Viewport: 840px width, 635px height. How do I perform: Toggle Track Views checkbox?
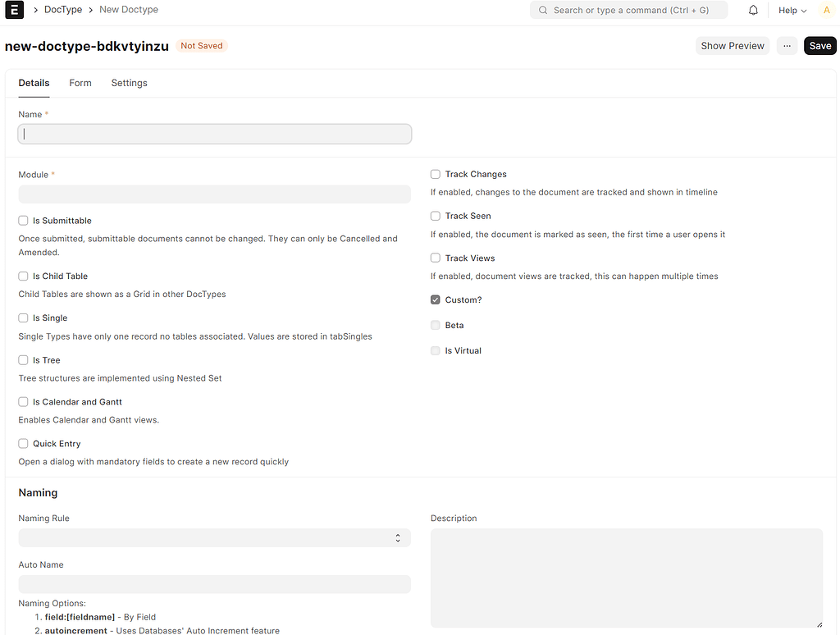click(x=436, y=258)
